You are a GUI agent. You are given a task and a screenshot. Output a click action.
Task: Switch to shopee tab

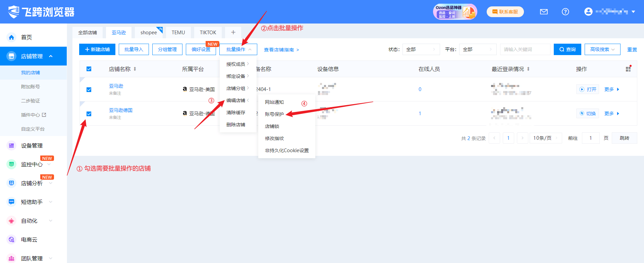pos(149,33)
